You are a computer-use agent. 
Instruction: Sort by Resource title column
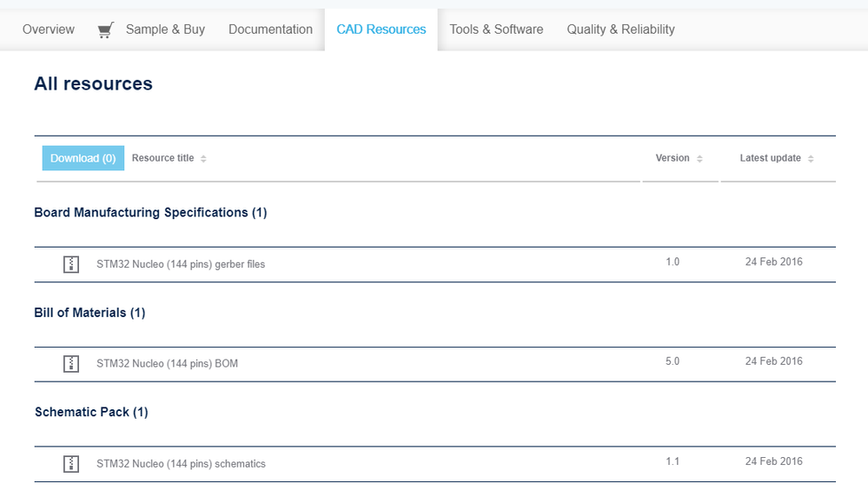pyautogui.click(x=169, y=158)
